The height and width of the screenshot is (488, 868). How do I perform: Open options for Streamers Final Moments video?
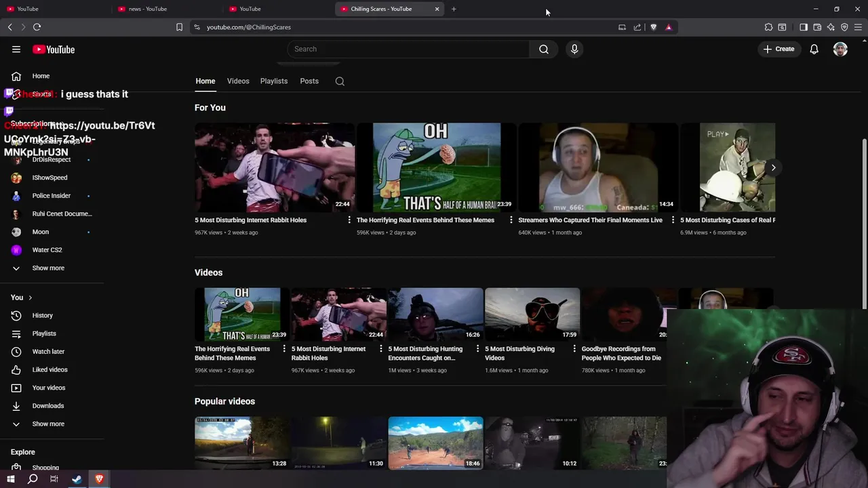pyautogui.click(x=673, y=220)
